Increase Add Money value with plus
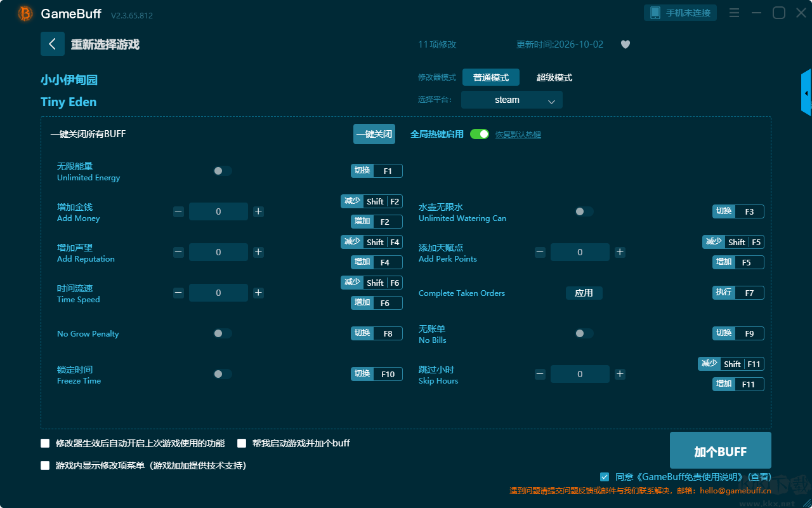The image size is (812, 508). (x=258, y=211)
